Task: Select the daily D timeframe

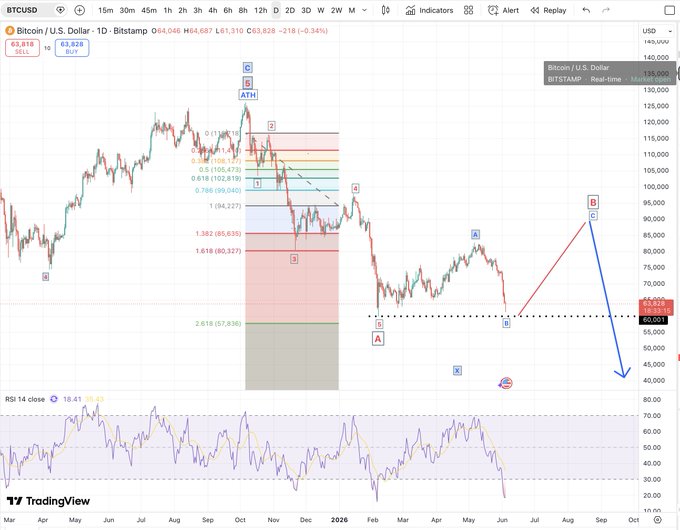Action: [276, 10]
